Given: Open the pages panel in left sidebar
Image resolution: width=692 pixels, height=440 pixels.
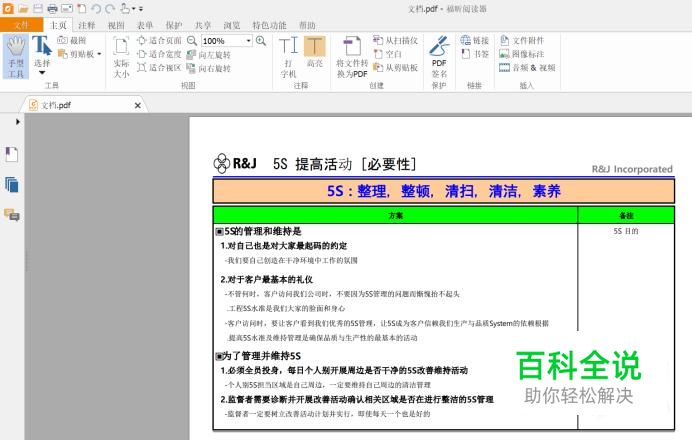Looking at the screenshot, I should pos(12,184).
